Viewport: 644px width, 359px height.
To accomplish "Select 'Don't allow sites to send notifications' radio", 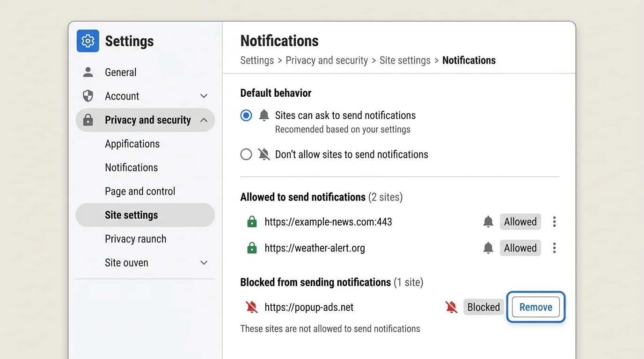I will click(246, 154).
